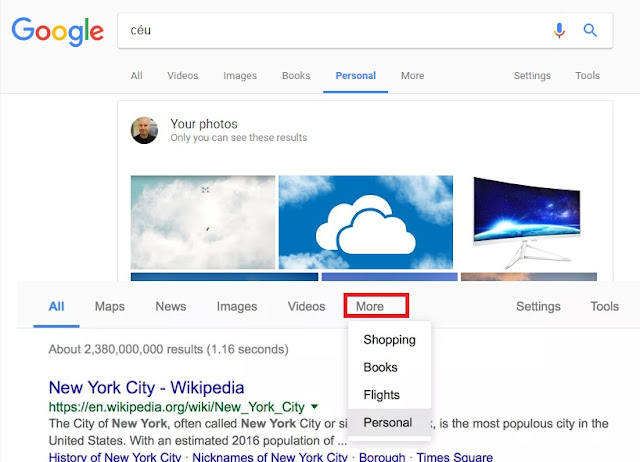The image size is (640, 462).
Task: Open the Times Square sublink
Action: (x=454, y=457)
